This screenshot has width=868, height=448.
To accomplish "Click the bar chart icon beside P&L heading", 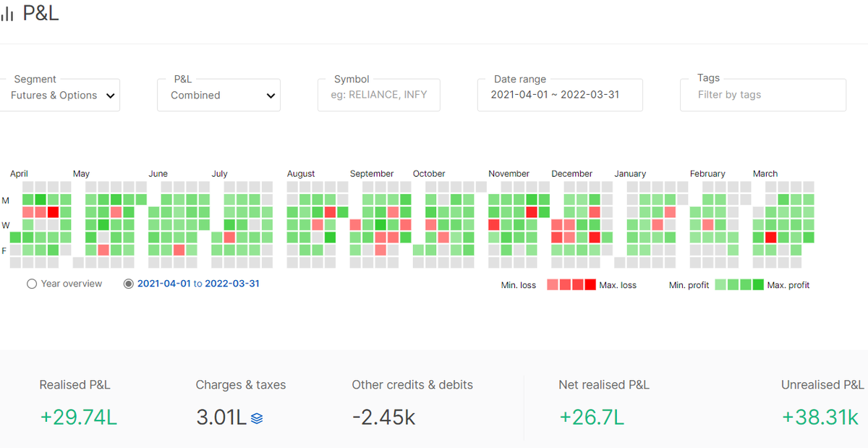I will pos(7,14).
